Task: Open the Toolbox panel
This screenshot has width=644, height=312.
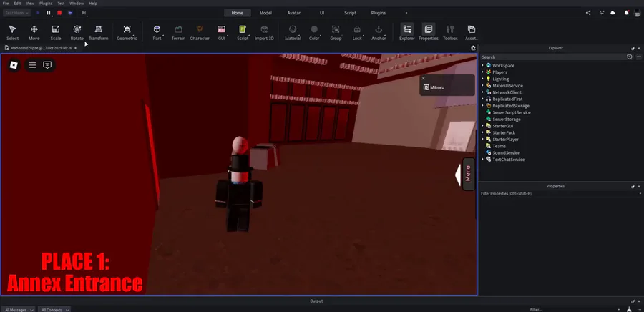Action: [450, 32]
